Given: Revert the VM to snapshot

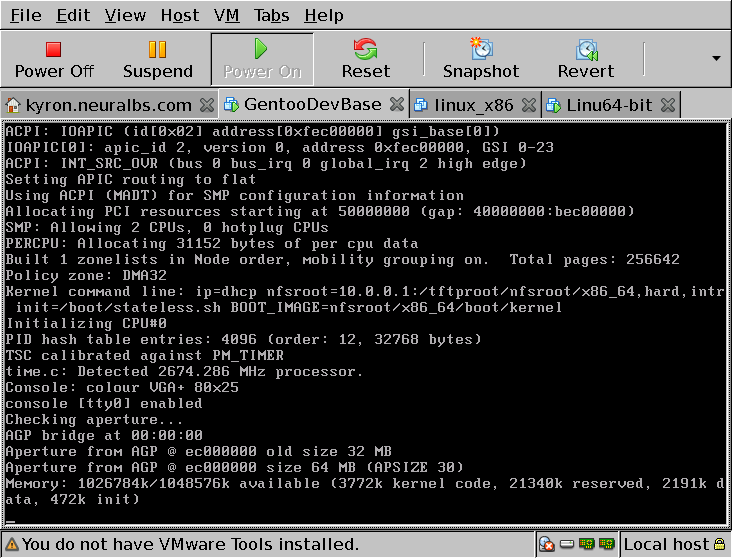Looking at the screenshot, I should pos(586,59).
